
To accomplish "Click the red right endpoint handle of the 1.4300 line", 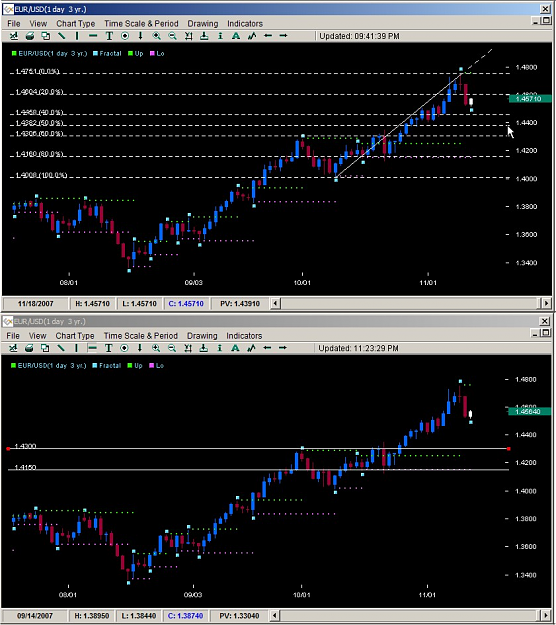I will click(x=509, y=449).
